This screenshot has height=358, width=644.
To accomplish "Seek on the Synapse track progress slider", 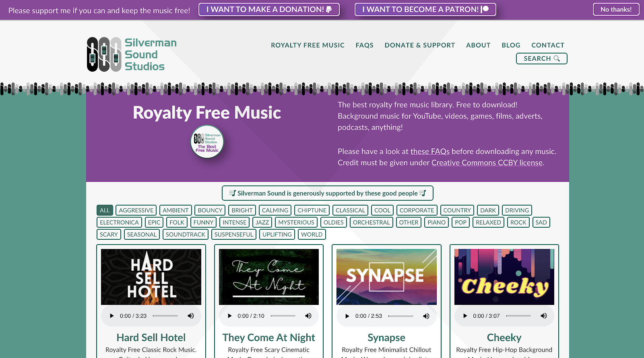I will click(x=401, y=316).
